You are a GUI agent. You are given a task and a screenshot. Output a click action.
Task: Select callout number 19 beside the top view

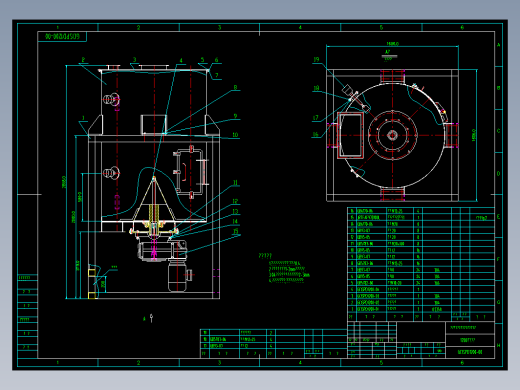(x=316, y=60)
